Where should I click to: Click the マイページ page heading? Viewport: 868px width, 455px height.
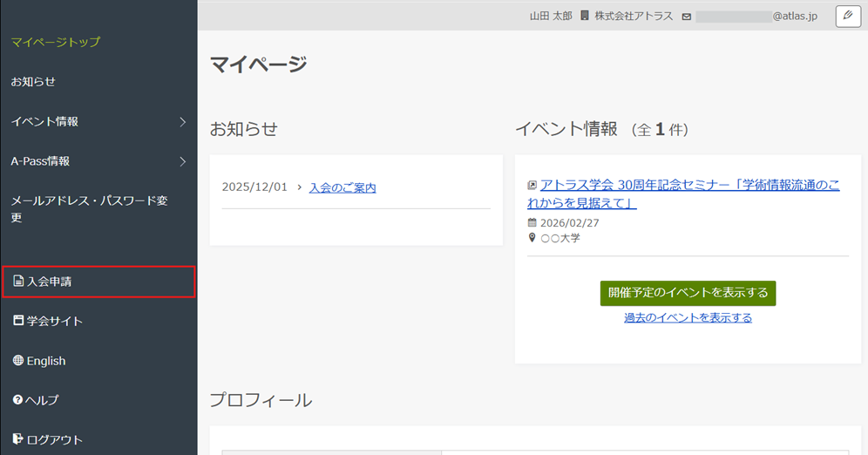259,65
